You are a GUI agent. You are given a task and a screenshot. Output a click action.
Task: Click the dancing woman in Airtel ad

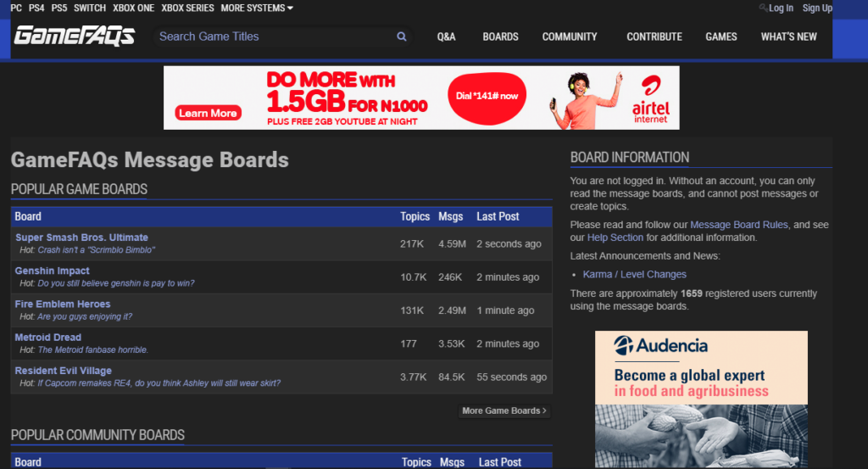[x=587, y=100]
